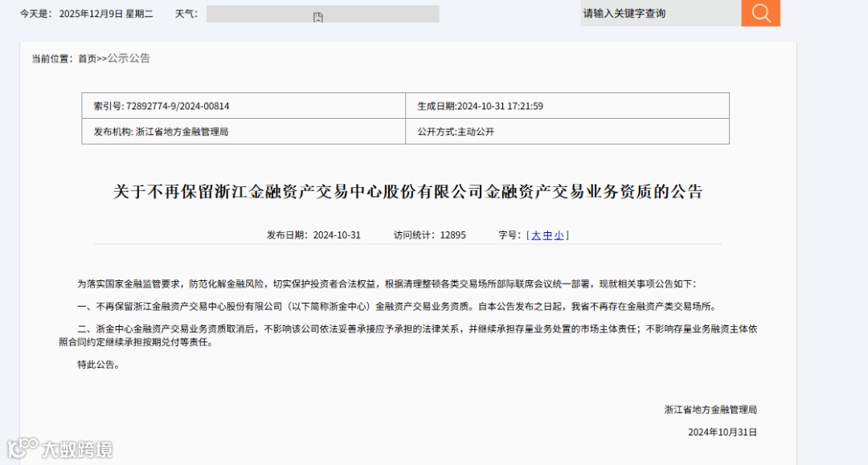Click the 发布日期 2024-10-31 text
The image size is (868, 465).
[x=313, y=235]
